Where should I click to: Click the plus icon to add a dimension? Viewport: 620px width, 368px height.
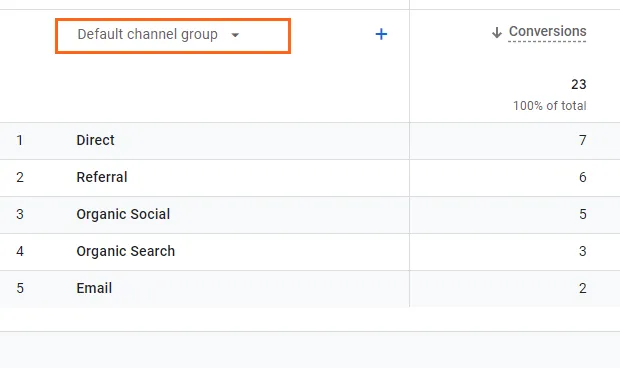(381, 34)
